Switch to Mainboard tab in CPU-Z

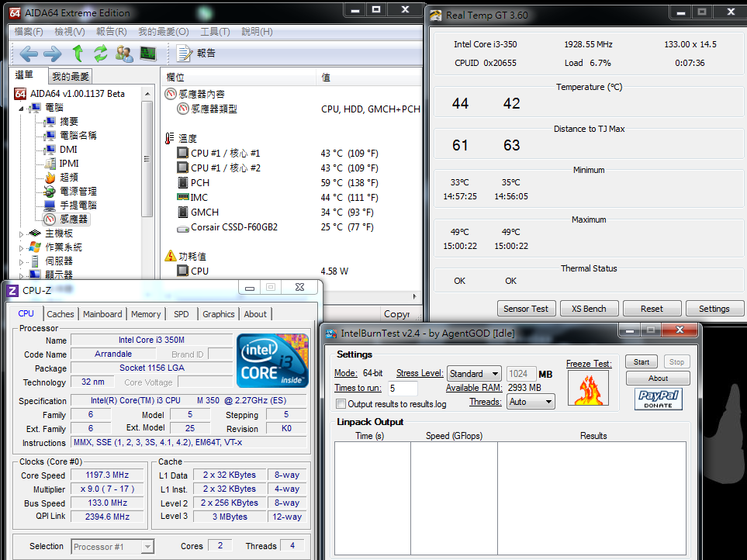point(102,314)
